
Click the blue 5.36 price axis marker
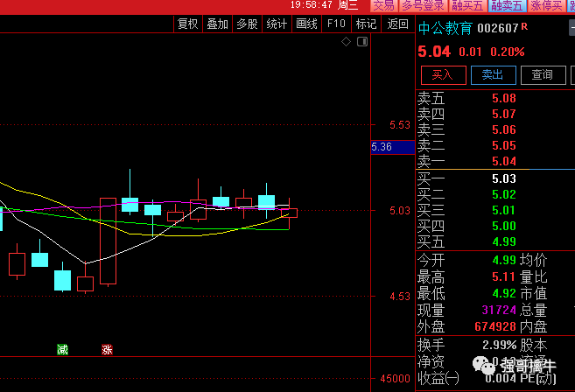[392, 147]
